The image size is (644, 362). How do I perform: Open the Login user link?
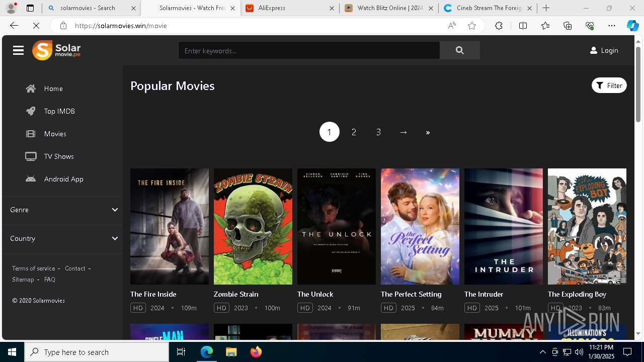(x=604, y=50)
